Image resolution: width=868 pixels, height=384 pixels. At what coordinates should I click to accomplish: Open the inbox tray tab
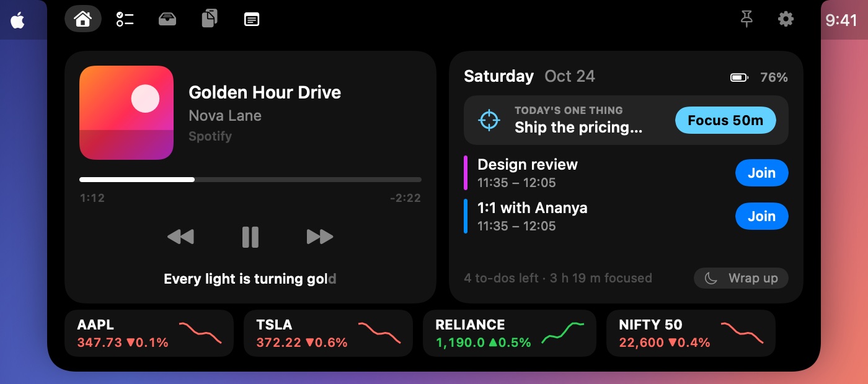pos(167,19)
